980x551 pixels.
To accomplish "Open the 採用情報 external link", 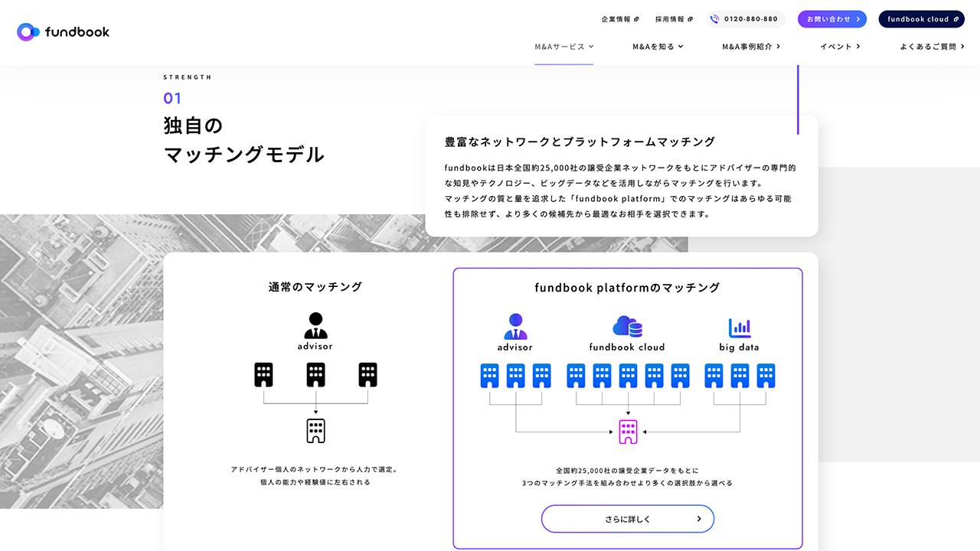I will [x=668, y=18].
